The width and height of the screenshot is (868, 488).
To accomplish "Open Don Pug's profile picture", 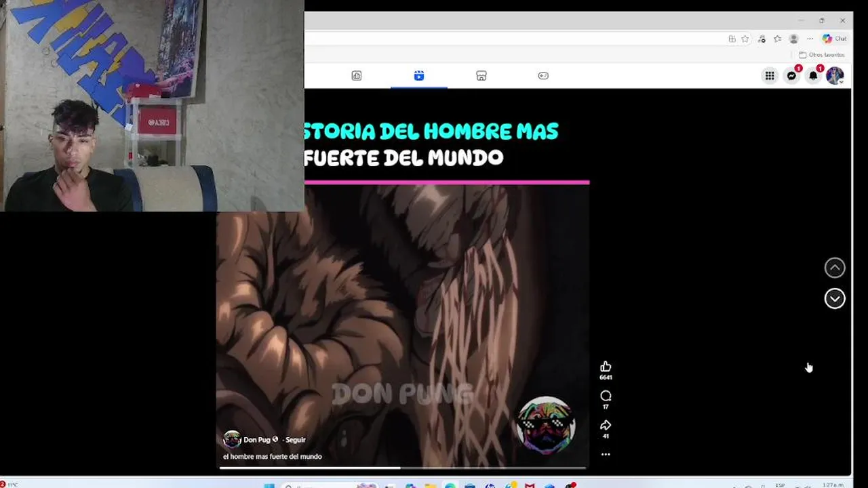I will click(232, 439).
